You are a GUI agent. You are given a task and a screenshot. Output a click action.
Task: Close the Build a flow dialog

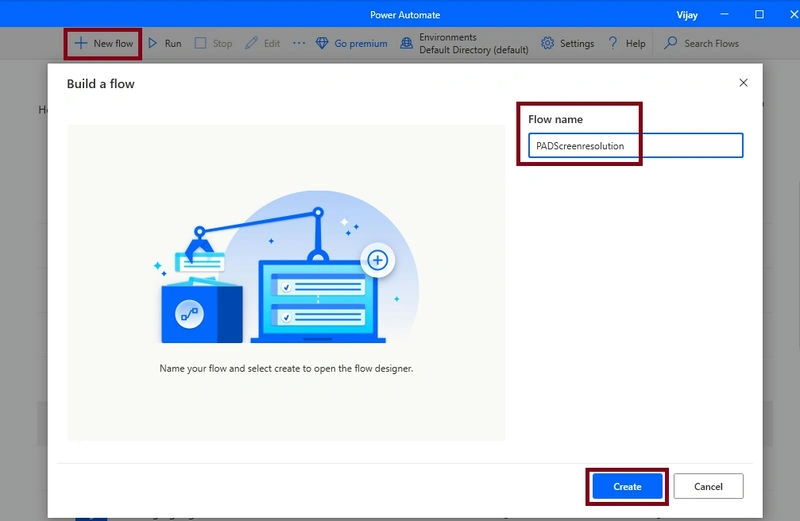tap(743, 83)
